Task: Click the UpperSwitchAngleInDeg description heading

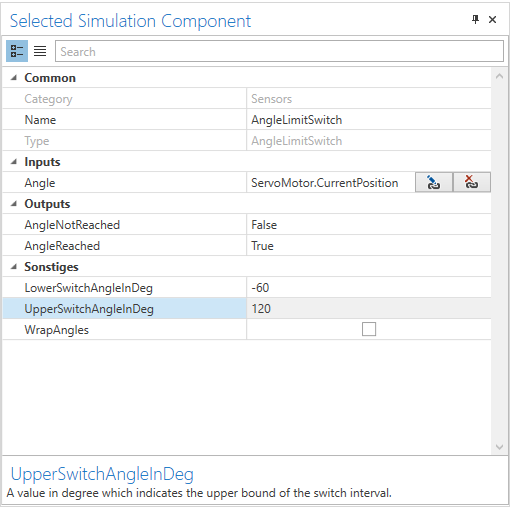Action: (102, 474)
